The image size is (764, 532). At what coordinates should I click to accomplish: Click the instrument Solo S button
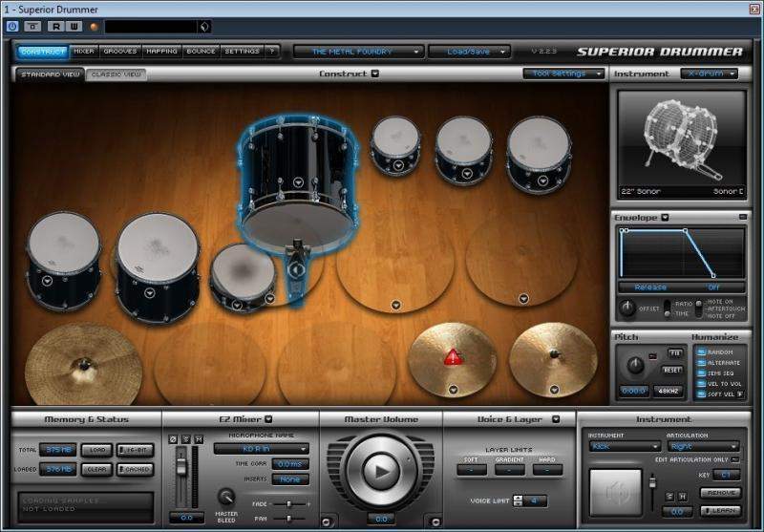(670, 497)
